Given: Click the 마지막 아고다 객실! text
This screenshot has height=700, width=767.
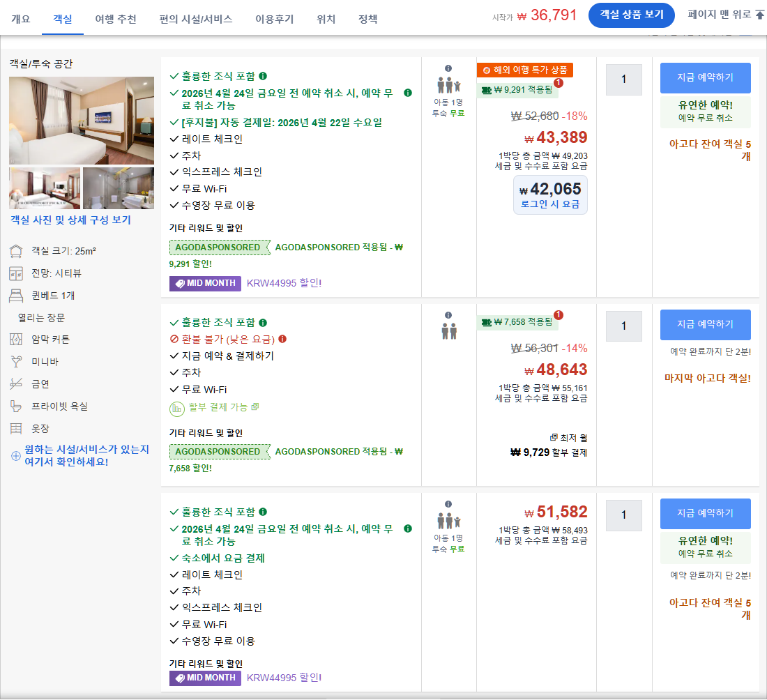Looking at the screenshot, I should (707, 378).
